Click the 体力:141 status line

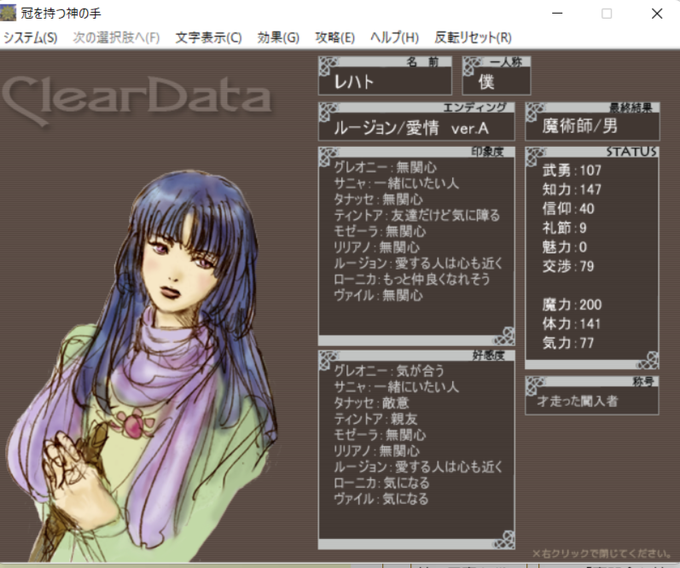click(x=571, y=324)
